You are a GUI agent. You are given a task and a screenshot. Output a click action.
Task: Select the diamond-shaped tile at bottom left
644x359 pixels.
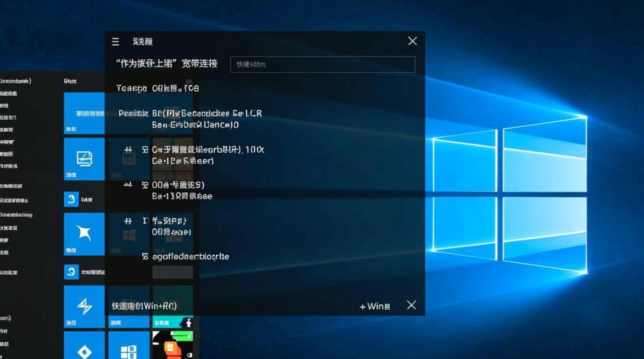pyautogui.click(x=84, y=349)
